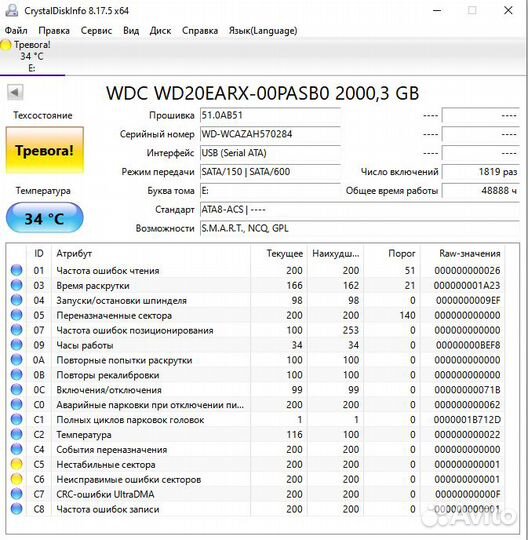Click worst value 253
Viewport: 528px width, 540px height.
pos(351,330)
